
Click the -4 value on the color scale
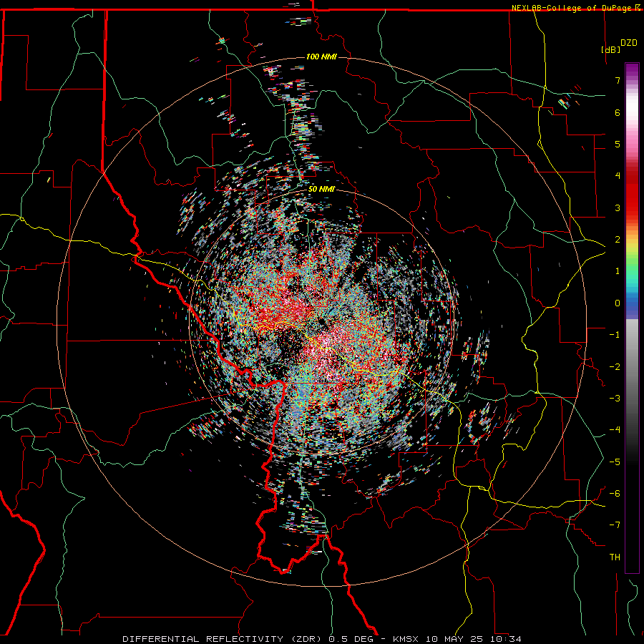pyautogui.click(x=615, y=430)
